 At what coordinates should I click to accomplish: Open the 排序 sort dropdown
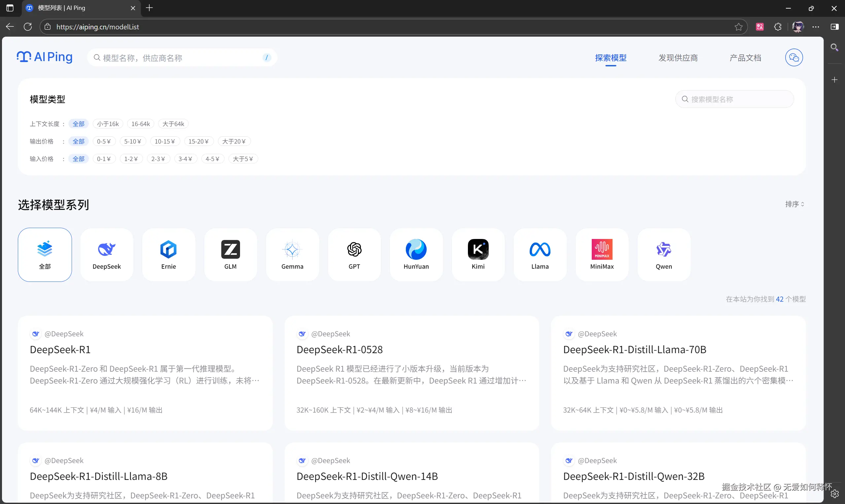(794, 204)
